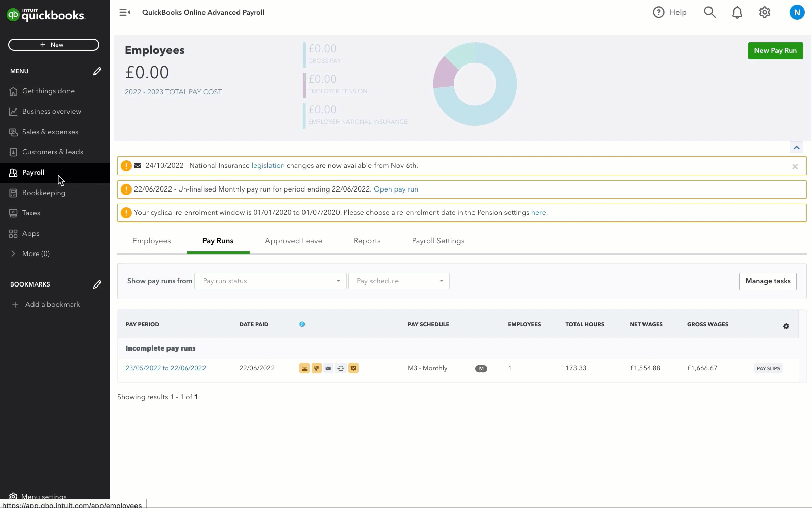Collapse the summary panel with chevron

tap(796, 147)
